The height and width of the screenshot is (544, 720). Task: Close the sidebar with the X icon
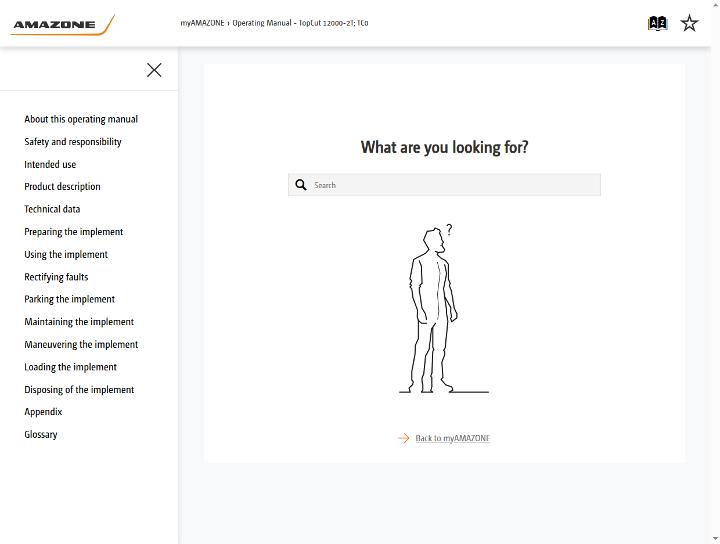pos(154,70)
